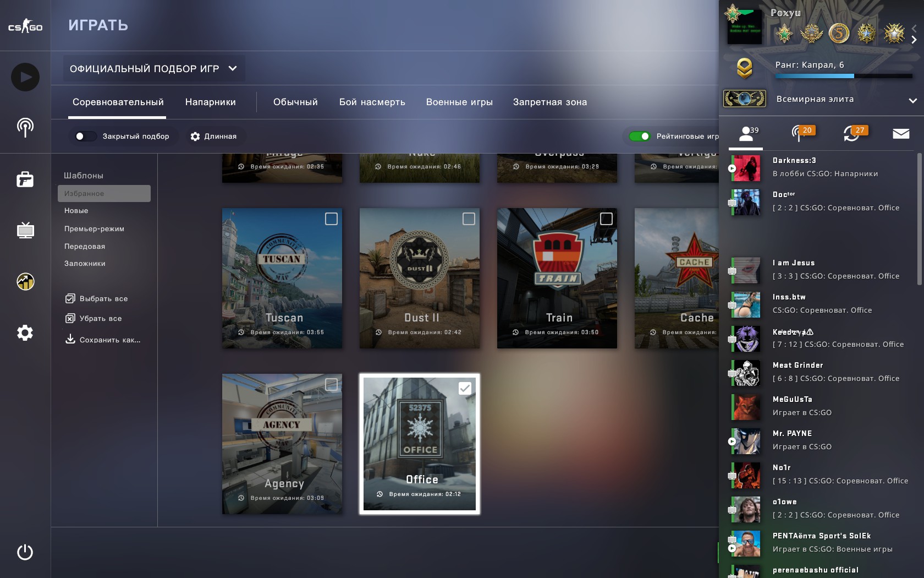Select the Избранное preset
The height and width of the screenshot is (578, 924).
(104, 194)
